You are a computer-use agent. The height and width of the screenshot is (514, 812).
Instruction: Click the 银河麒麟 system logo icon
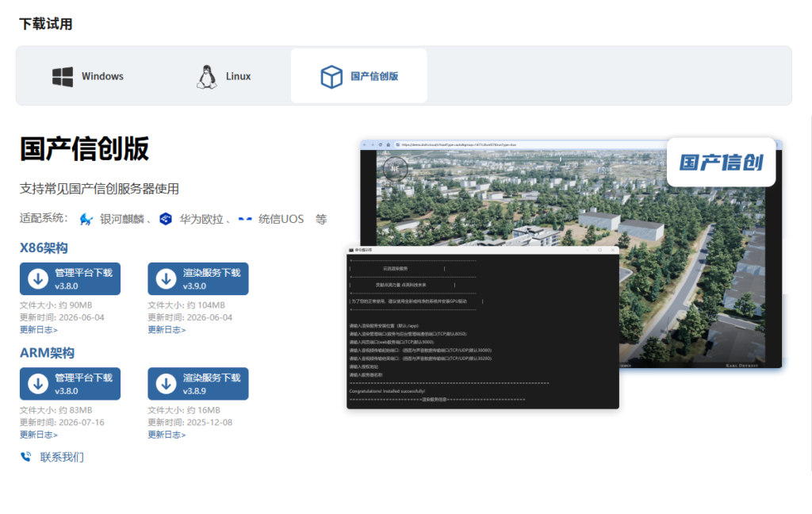(x=86, y=219)
